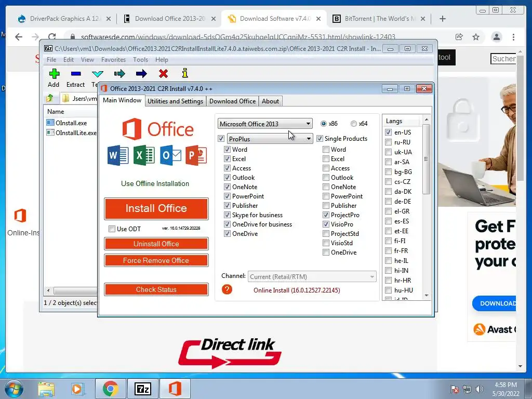Select the x64 architecture radio button
The image size is (532, 399).
tap(354, 124)
